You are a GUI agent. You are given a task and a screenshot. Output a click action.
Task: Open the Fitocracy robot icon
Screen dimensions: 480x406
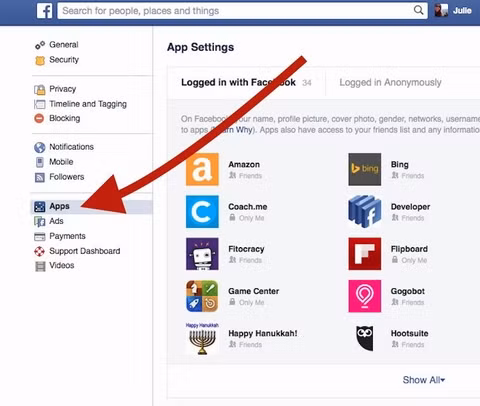coord(202,254)
